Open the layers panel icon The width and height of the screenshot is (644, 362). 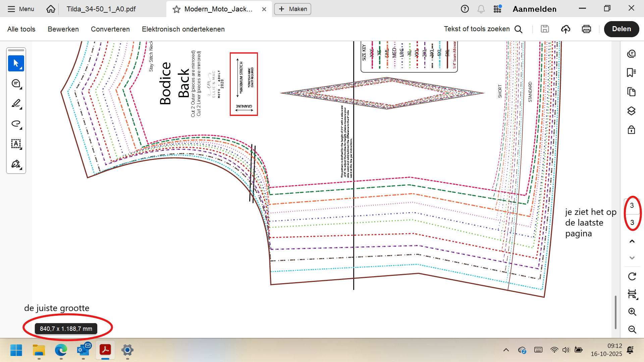coord(632,111)
